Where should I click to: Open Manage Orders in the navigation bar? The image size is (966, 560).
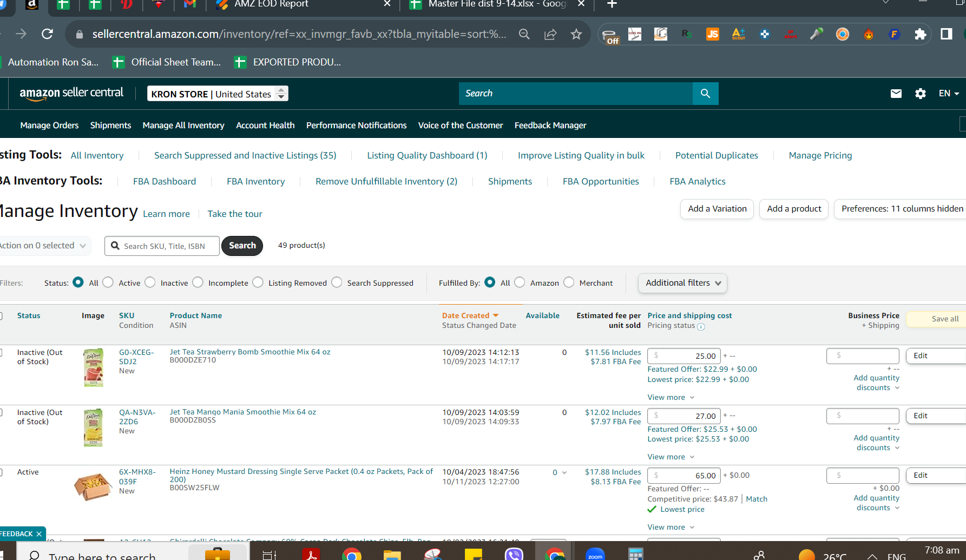tap(49, 125)
